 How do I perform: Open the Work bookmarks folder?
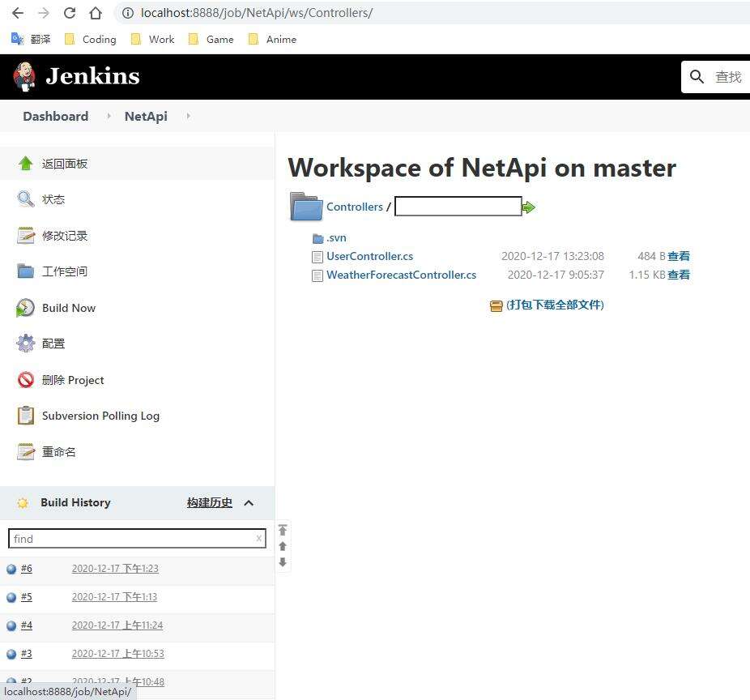152,39
